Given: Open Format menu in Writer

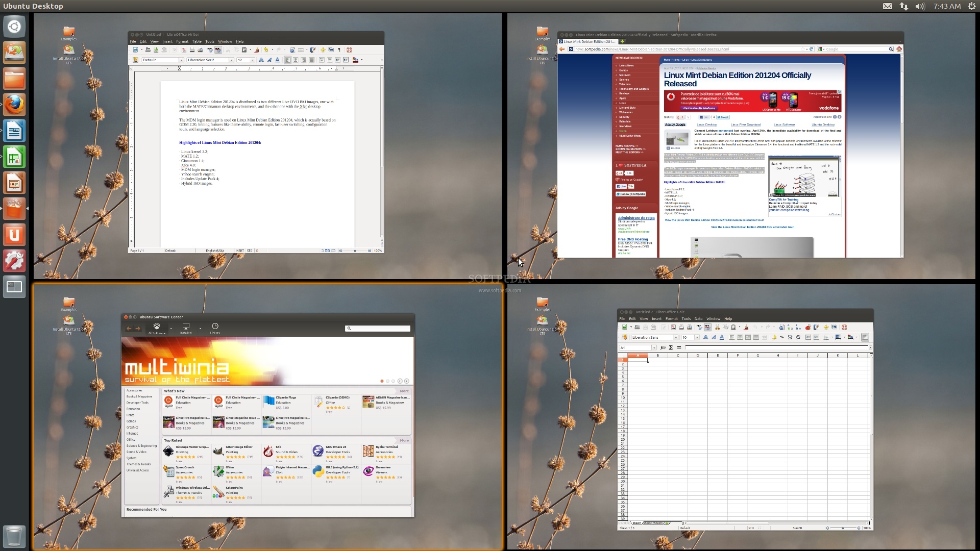Looking at the screenshot, I should [182, 41].
